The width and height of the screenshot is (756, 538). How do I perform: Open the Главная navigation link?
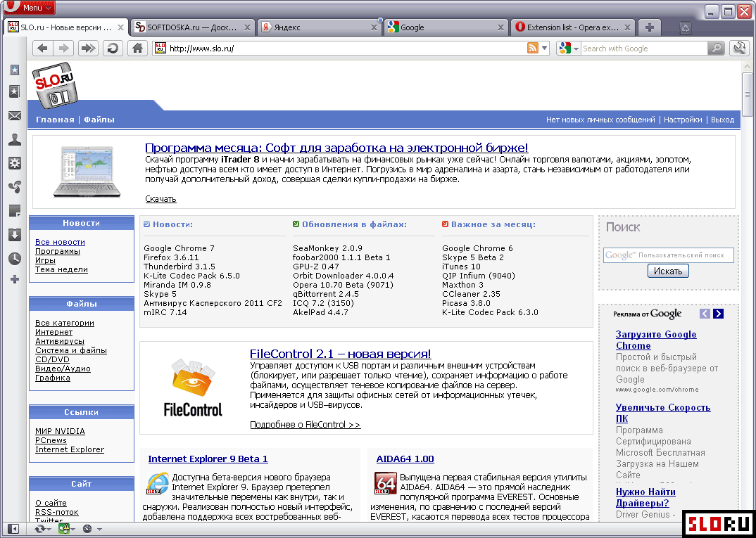pyautogui.click(x=55, y=120)
